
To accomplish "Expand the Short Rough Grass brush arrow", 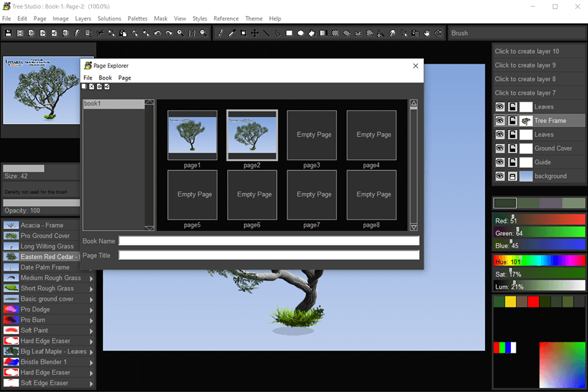I will tap(91, 289).
